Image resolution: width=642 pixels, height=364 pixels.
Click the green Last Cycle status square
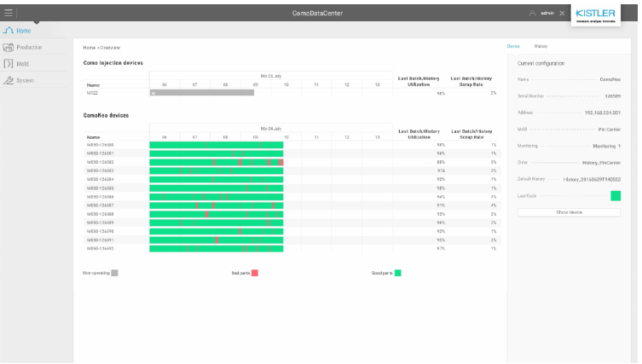[x=616, y=196]
